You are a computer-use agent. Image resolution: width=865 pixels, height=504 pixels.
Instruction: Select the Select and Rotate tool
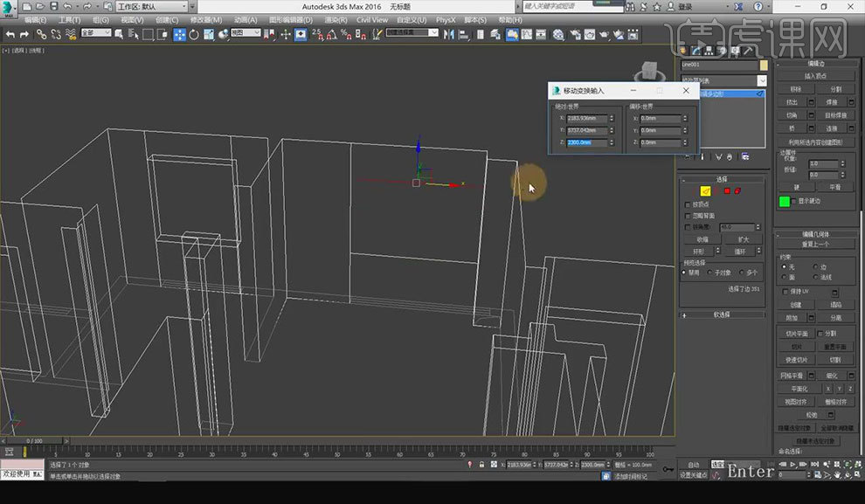pos(193,34)
